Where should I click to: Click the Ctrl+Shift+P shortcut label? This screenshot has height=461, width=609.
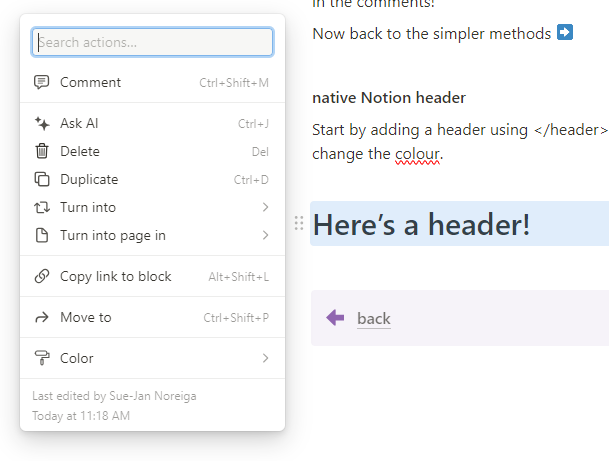(236, 318)
